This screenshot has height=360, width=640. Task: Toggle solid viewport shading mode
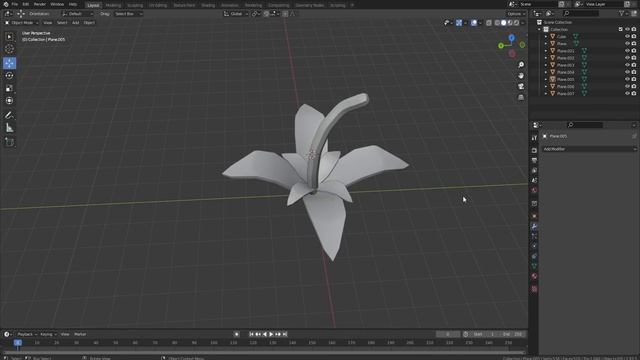pyautogui.click(x=503, y=23)
